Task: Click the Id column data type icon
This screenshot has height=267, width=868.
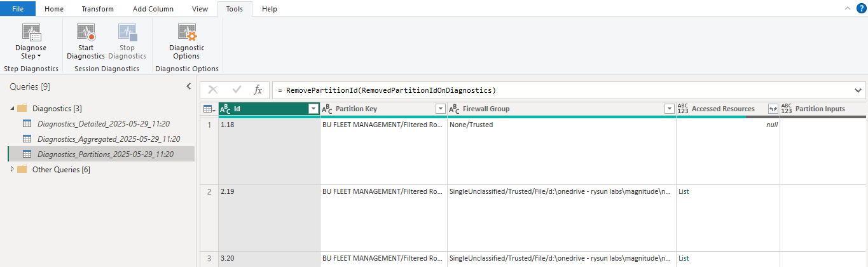Action: click(225, 109)
